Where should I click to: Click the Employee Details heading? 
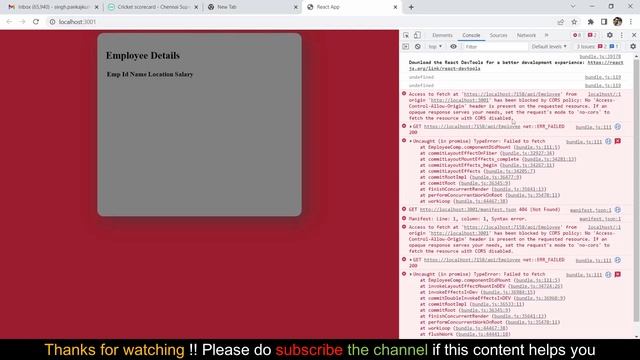142,56
